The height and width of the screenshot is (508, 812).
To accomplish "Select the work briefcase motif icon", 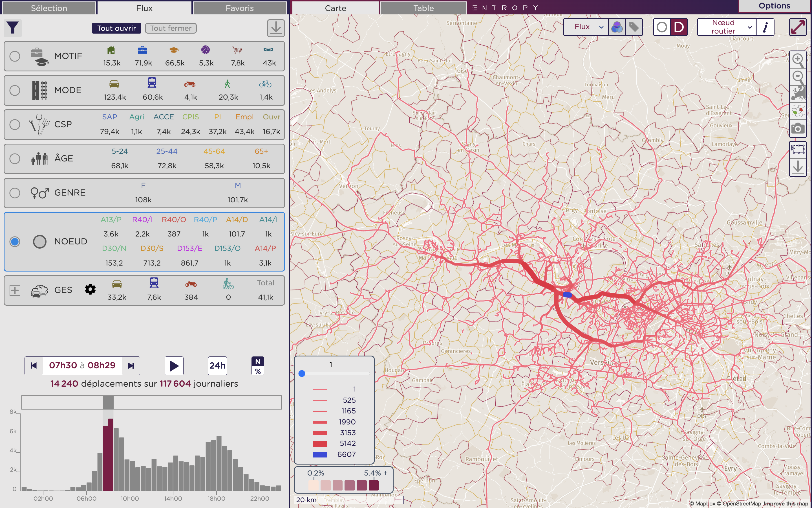I will pos(143,51).
